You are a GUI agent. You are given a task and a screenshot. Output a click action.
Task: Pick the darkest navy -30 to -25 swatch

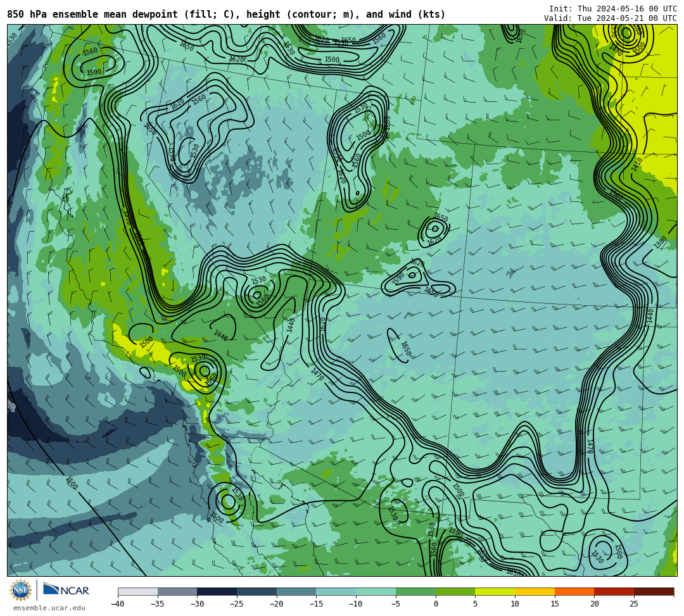[x=217, y=591]
